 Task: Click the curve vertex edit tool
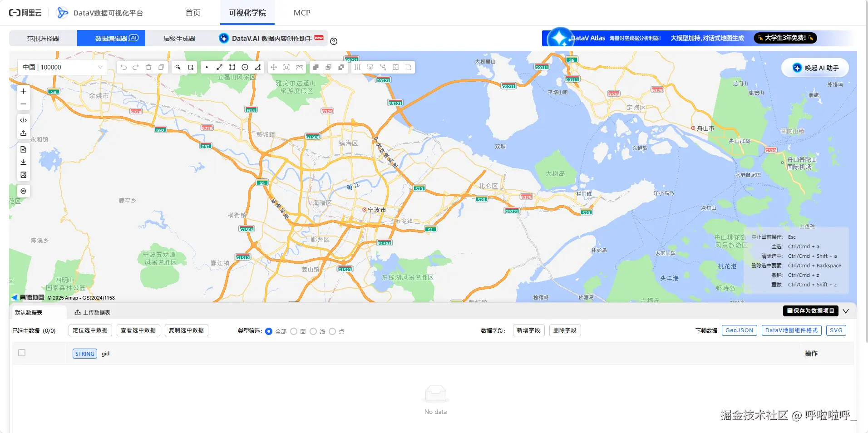pos(299,67)
